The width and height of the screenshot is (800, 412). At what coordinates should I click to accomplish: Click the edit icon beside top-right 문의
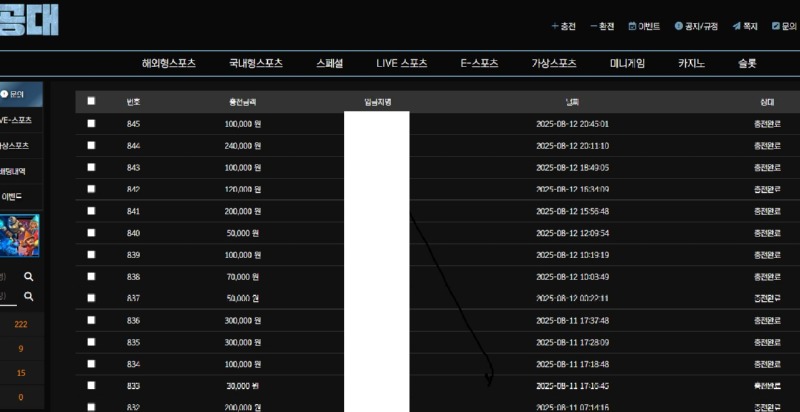(x=776, y=26)
